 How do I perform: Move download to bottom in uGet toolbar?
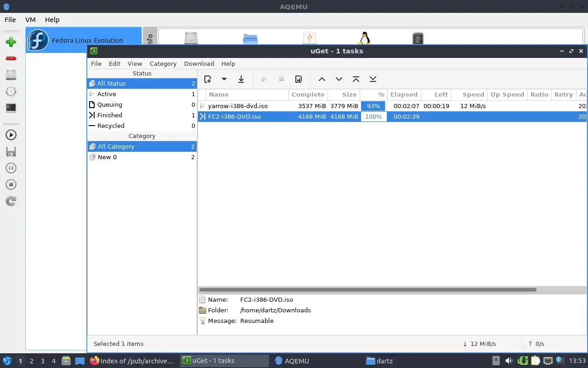tap(373, 79)
